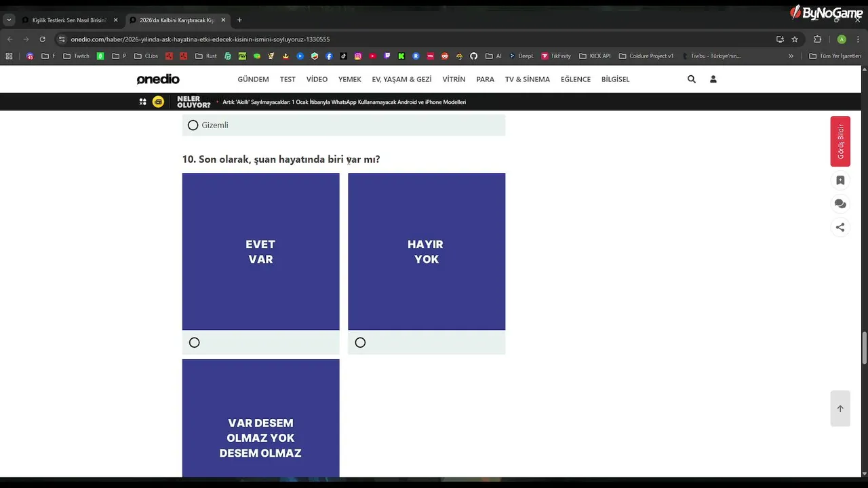This screenshot has height=488, width=868.
Task: Open the GitHub bookmark icon
Action: pos(473,56)
